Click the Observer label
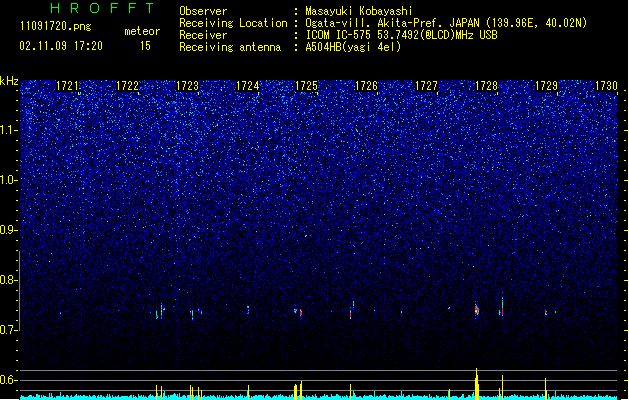This screenshot has height=400, width=629. click(x=203, y=11)
